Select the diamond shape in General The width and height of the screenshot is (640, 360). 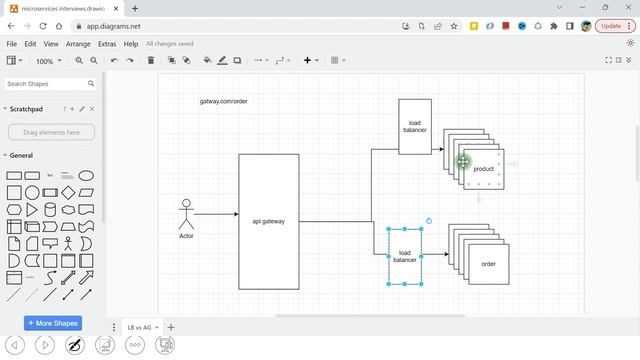point(68,193)
